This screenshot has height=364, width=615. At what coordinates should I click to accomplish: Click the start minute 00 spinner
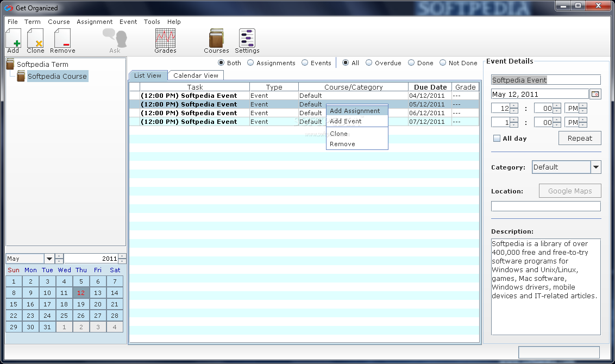click(557, 108)
